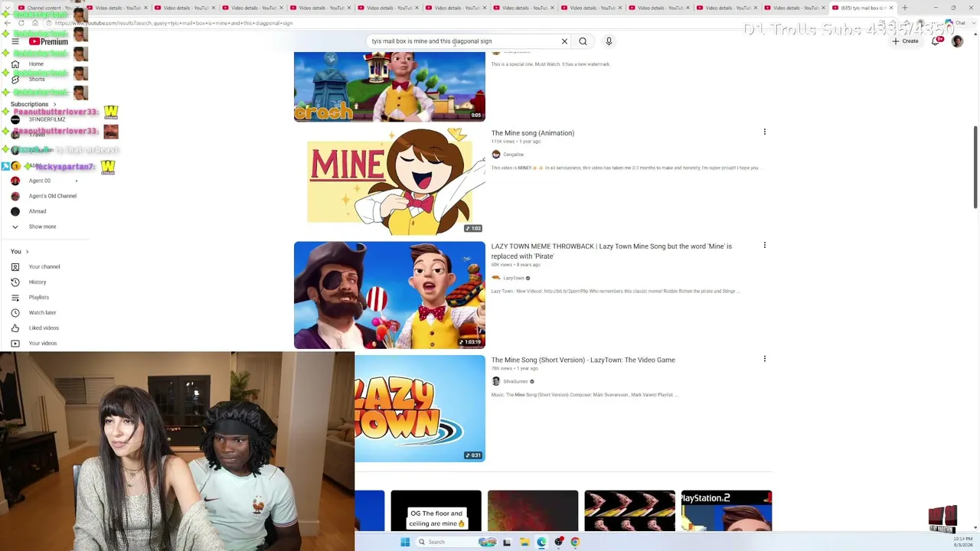This screenshot has height=551, width=980.
Task: Open the account avatar menu
Action: coord(957,41)
